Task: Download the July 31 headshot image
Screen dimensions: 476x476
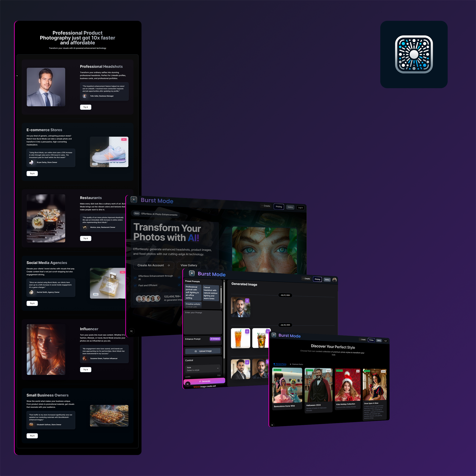Action: [x=247, y=300]
